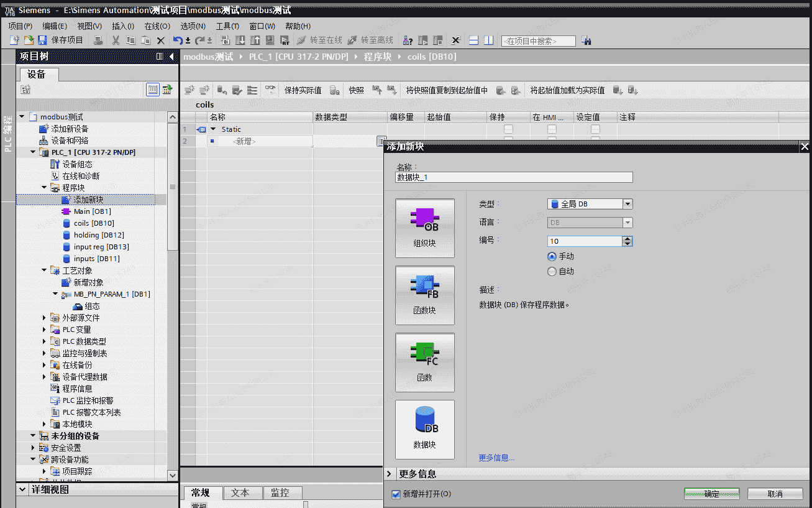Expand the 更多信息 section

pos(390,474)
